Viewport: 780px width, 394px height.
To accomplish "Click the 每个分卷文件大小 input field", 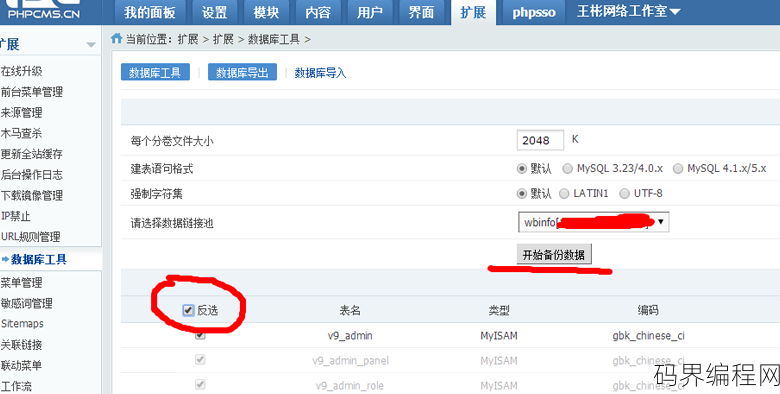I will 540,140.
